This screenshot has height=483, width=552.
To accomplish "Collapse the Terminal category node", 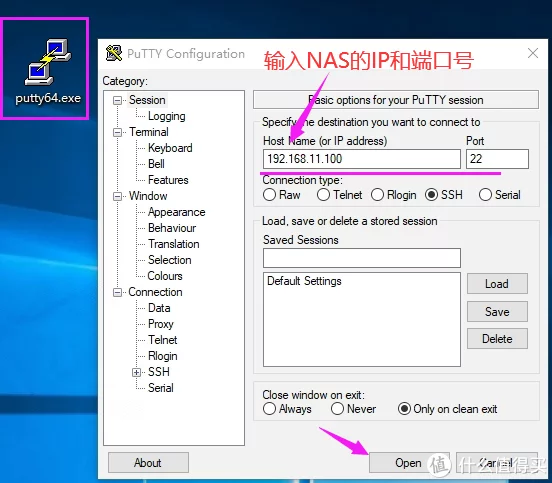I will [117, 133].
